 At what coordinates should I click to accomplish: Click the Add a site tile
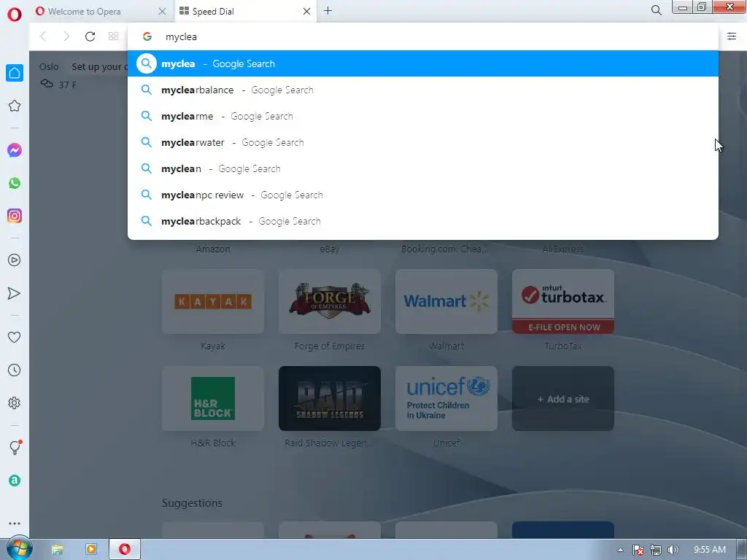point(563,399)
